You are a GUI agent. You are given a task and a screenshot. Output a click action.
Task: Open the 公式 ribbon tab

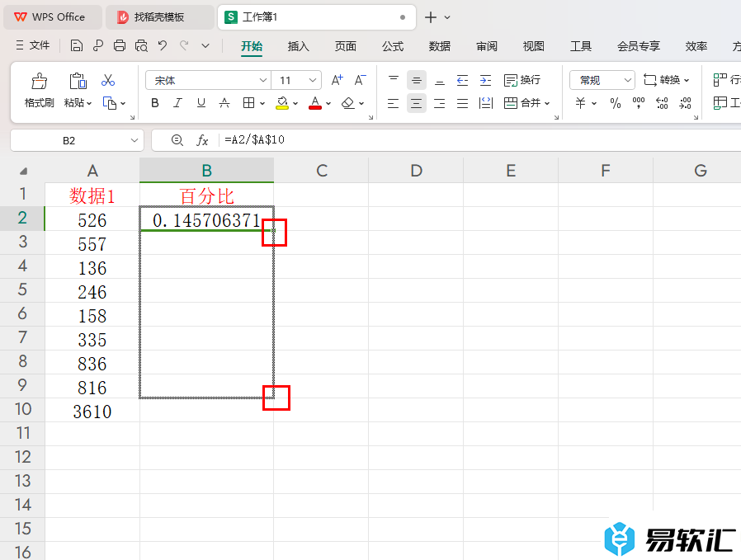pyautogui.click(x=393, y=46)
